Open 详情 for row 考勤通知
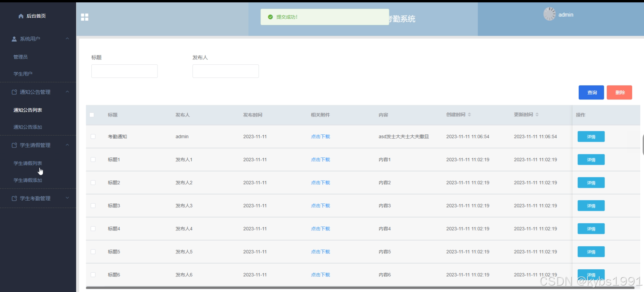The height and width of the screenshot is (292, 644). tap(591, 137)
